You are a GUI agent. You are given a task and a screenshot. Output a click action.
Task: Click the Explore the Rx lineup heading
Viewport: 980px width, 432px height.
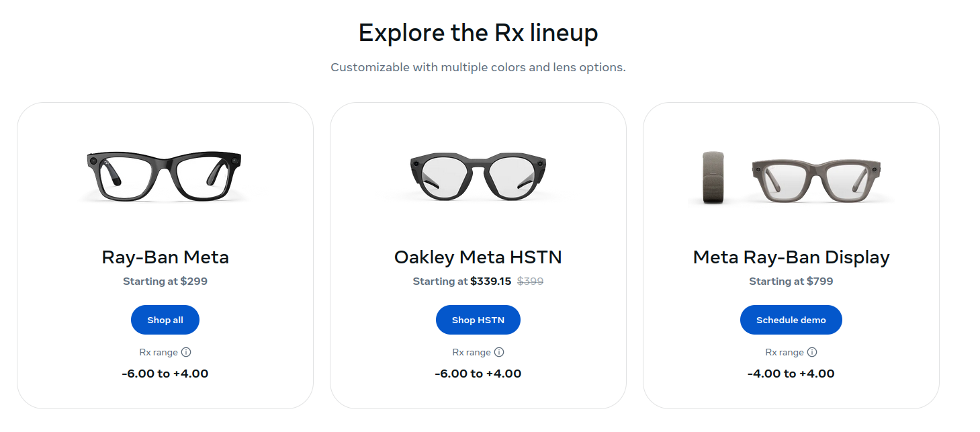pyautogui.click(x=479, y=32)
